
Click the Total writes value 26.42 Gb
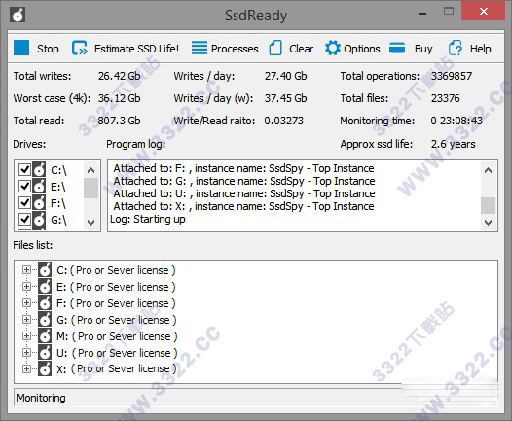click(119, 76)
